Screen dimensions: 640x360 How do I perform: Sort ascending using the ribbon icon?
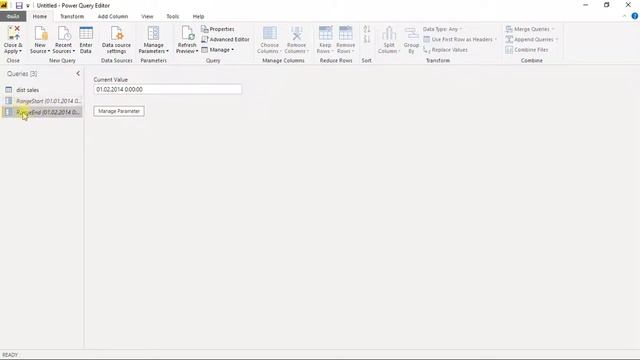(367, 29)
